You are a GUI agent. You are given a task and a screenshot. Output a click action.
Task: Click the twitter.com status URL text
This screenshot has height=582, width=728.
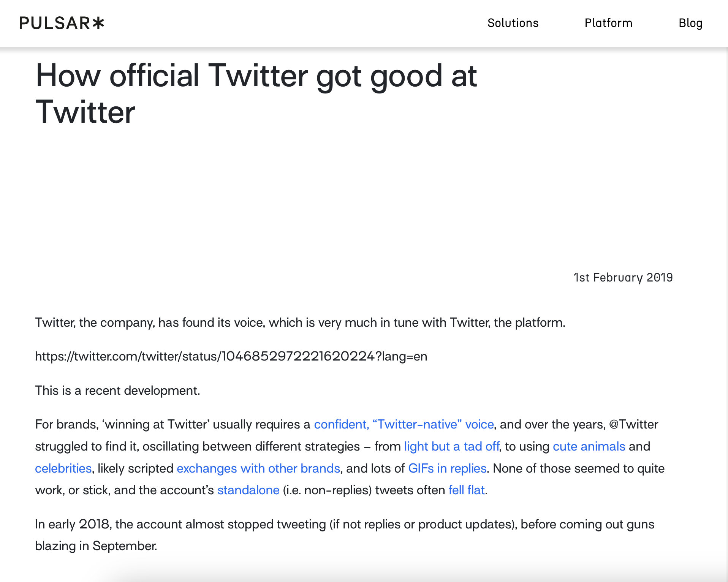(x=231, y=356)
